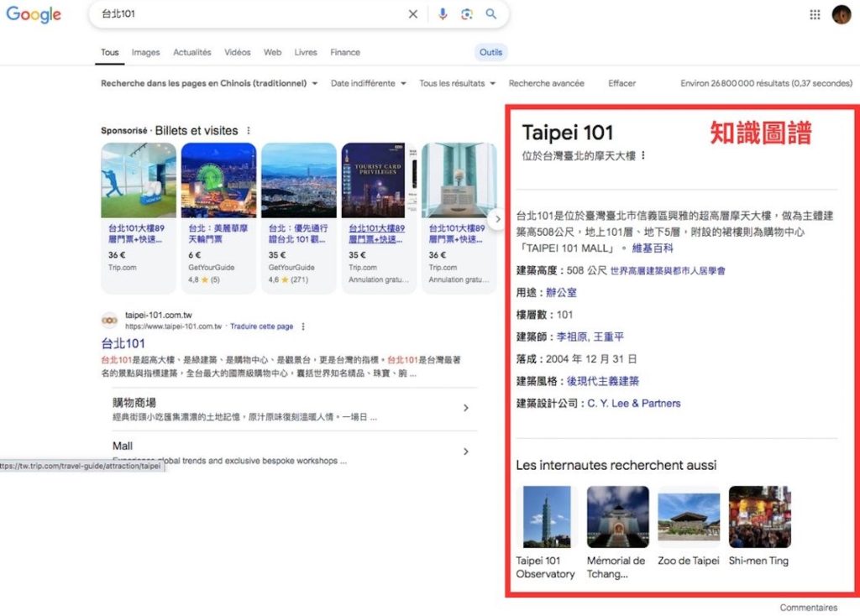The width and height of the screenshot is (860, 616).
Task: Click the Taipei 101 knowledge panel title
Action: point(568,133)
